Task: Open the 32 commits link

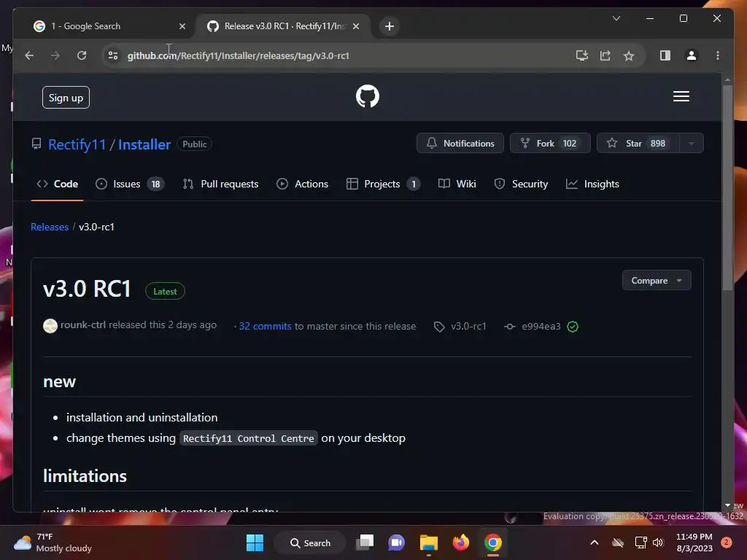Action: click(265, 326)
